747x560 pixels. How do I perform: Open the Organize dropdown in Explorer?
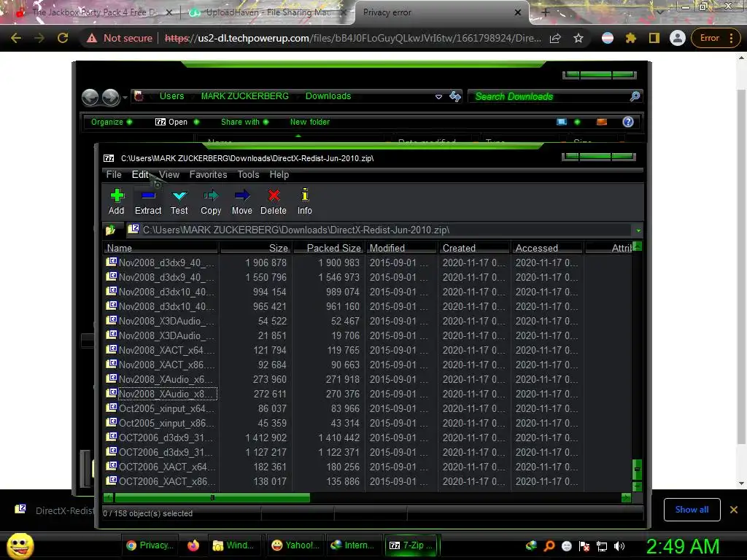click(x=112, y=122)
